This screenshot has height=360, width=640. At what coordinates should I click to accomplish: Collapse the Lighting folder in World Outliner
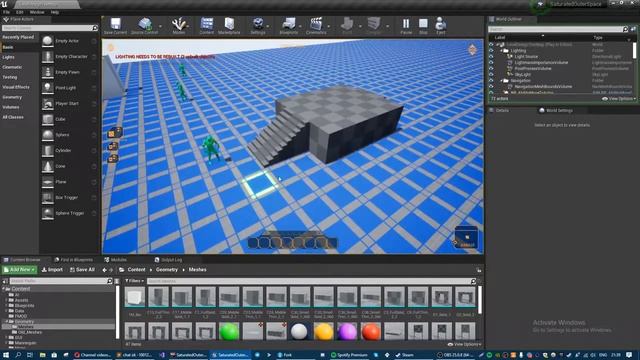502,51
